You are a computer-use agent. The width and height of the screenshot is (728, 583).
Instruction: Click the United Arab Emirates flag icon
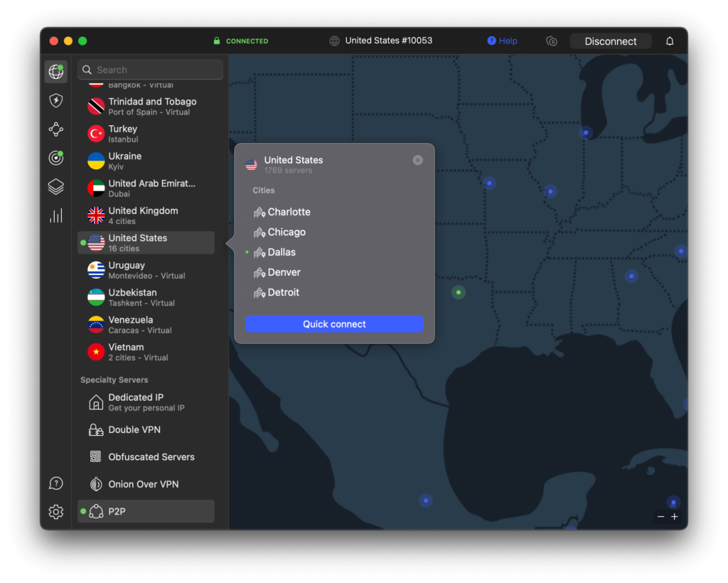coord(96,188)
